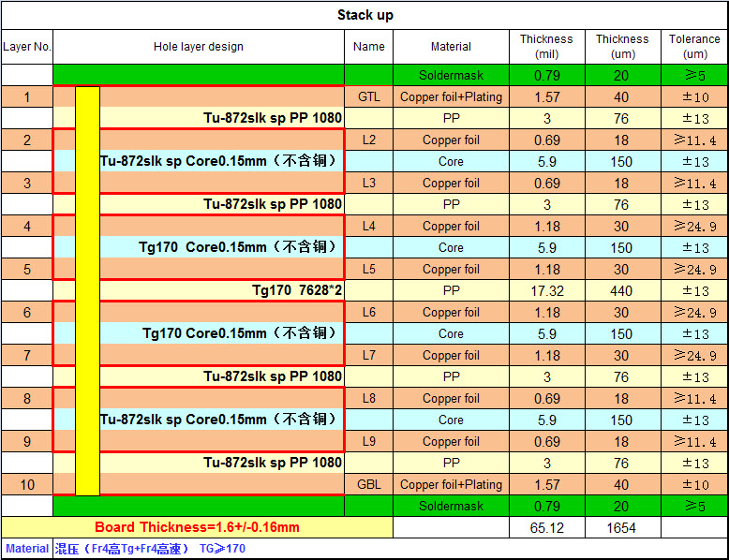Click the "Stack up" title cell
729x560 pixels.
pyautogui.click(x=364, y=15)
